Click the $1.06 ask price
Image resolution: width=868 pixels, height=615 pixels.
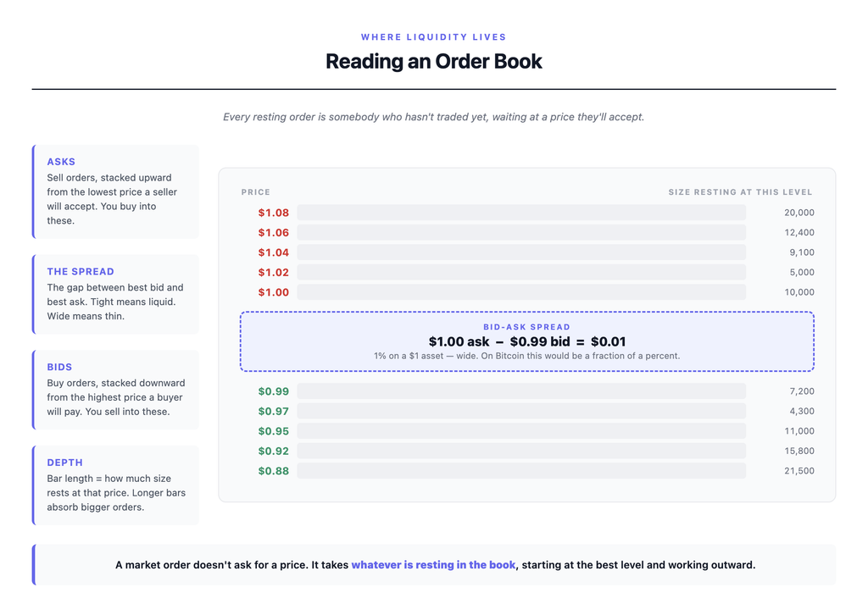(274, 232)
